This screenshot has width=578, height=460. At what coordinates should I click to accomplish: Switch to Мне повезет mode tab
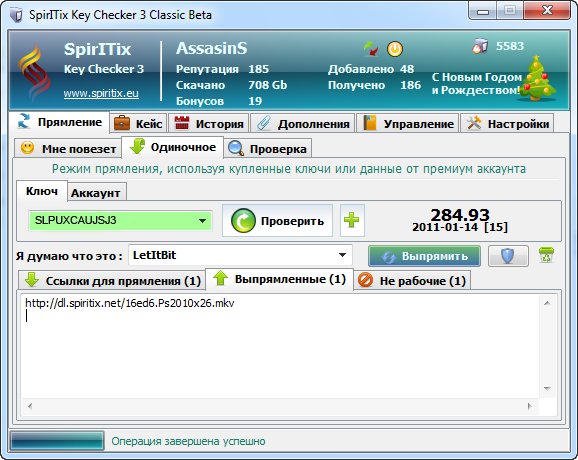click(x=68, y=149)
